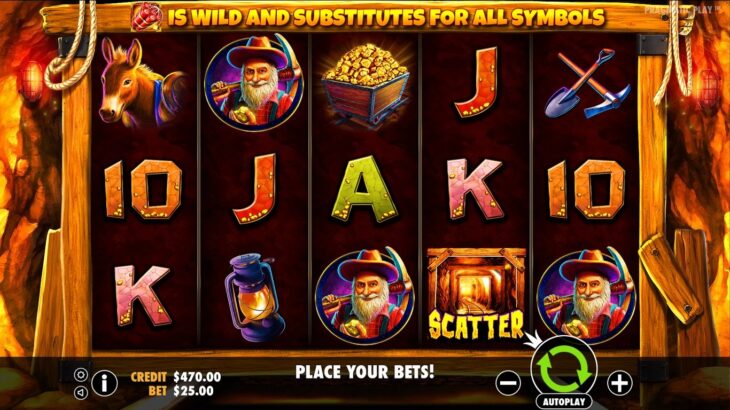Select the green A symbol
Screen dimensions: 730x410
pyautogui.click(x=365, y=189)
